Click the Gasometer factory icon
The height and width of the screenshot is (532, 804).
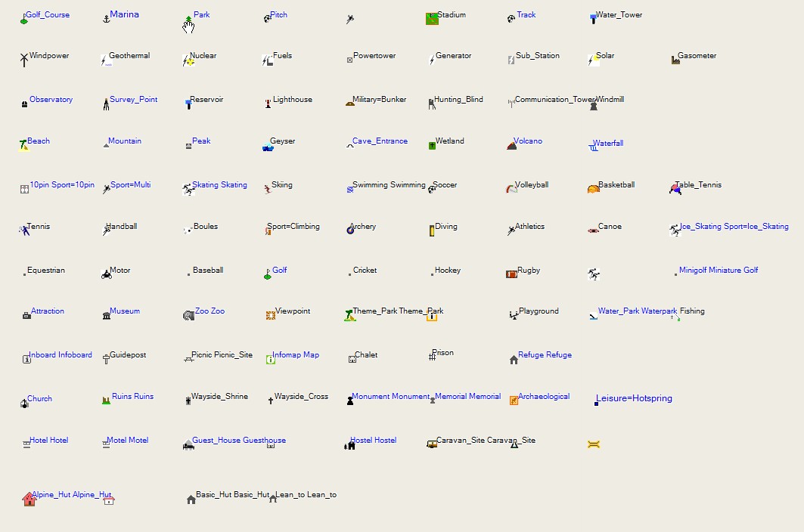pyautogui.click(x=675, y=60)
